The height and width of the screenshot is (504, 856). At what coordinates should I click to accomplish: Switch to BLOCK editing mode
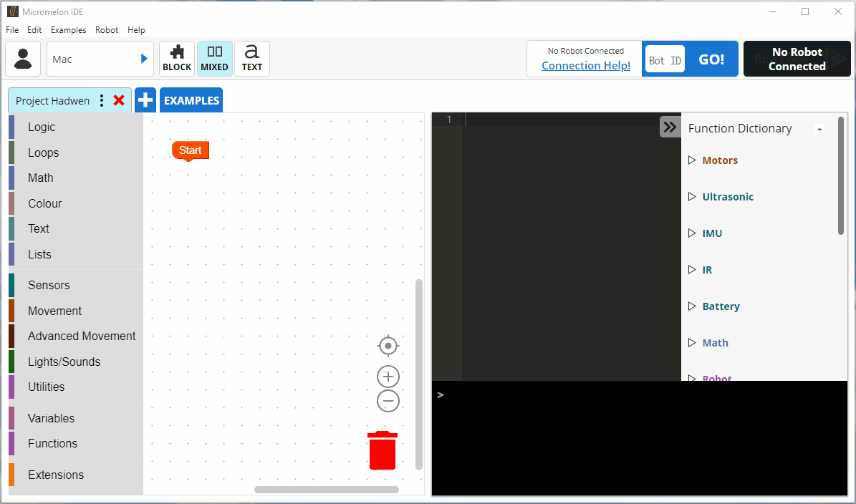click(x=177, y=59)
